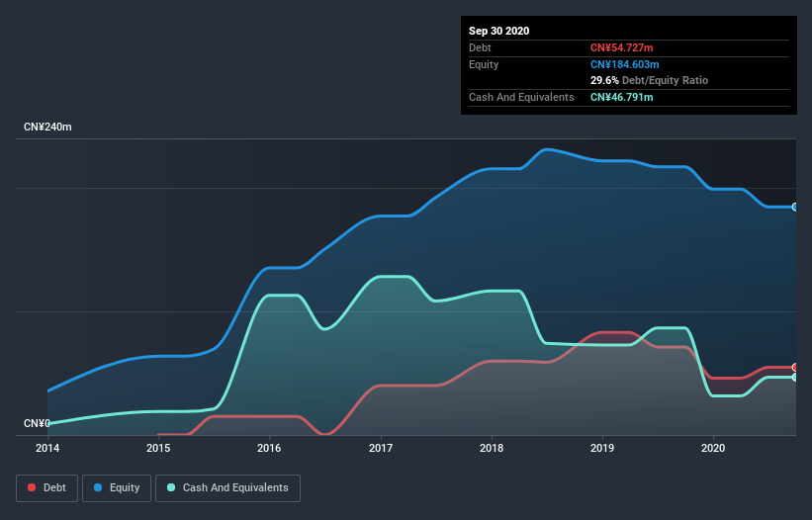The image size is (812, 520).
Task: Click the 2018 x-axis label
Action: coord(492,448)
